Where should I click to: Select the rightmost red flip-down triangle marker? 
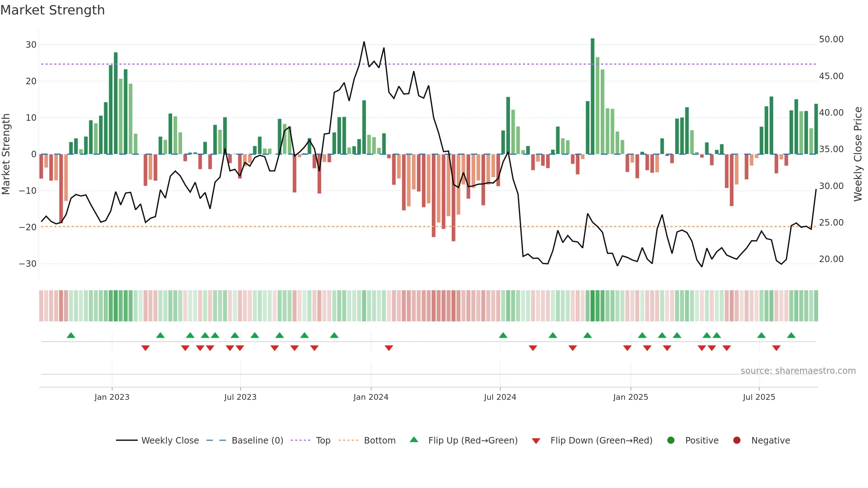click(x=776, y=348)
